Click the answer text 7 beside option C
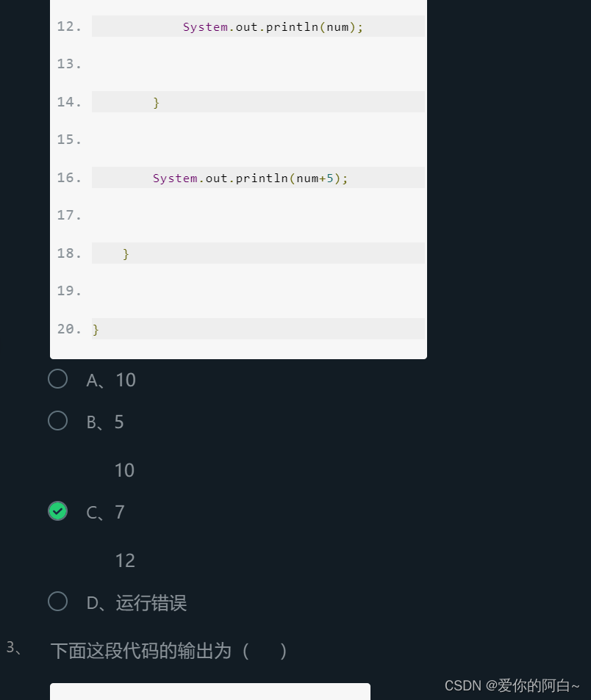The image size is (591, 700). [119, 512]
